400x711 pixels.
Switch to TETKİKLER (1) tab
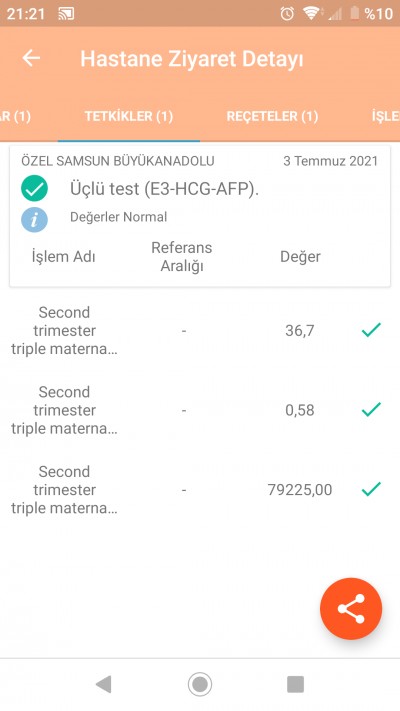129,117
